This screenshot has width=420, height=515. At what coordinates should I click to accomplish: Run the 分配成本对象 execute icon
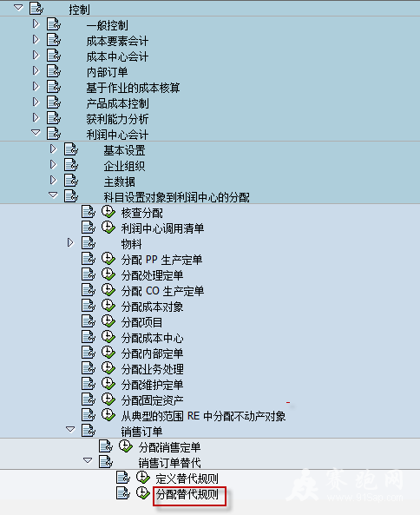click(x=108, y=306)
